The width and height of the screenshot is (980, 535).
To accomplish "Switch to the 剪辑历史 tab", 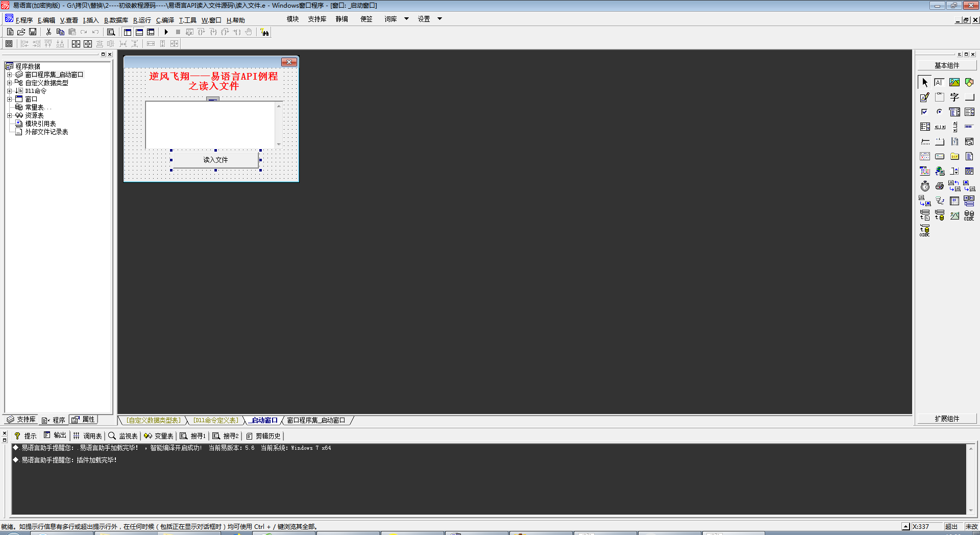I will coord(263,436).
